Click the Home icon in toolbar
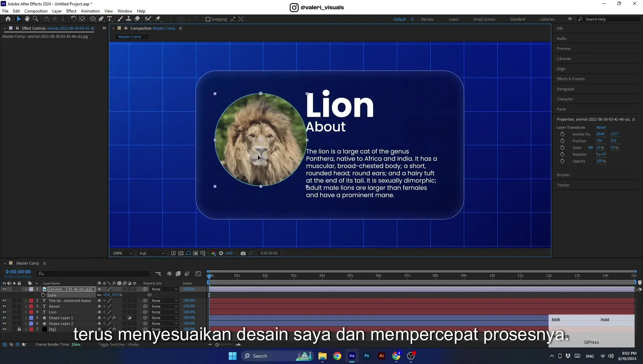This screenshot has height=364, width=643. point(8,19)
